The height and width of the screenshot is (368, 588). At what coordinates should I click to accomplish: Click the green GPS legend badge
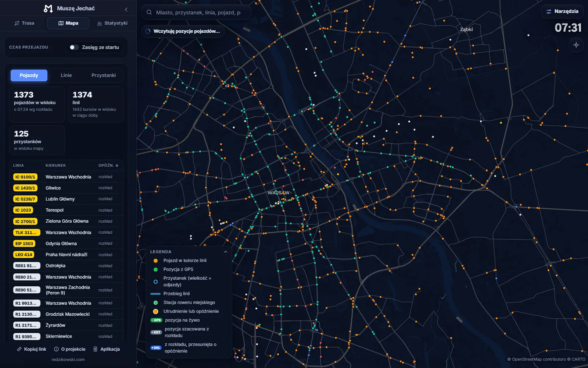[156, 320]
